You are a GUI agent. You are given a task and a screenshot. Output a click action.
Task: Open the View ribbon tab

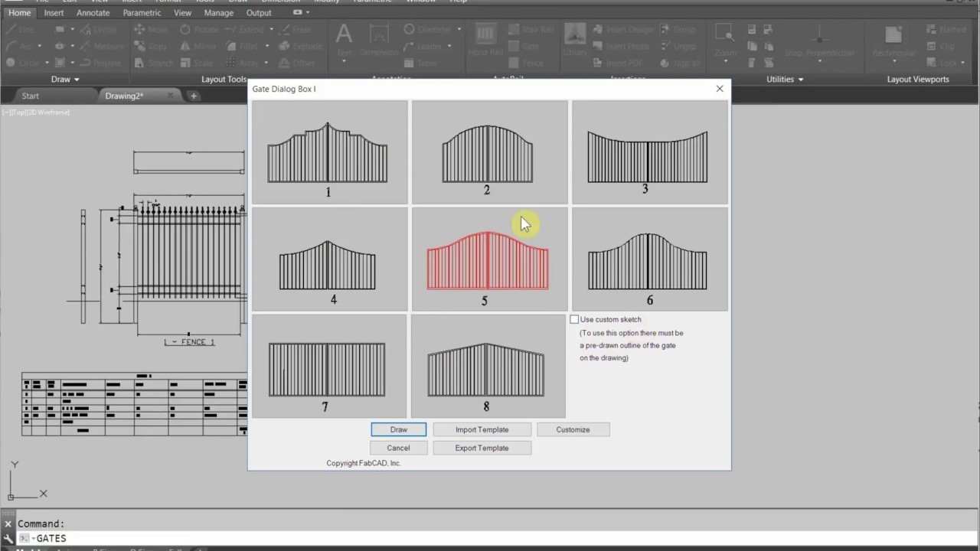point(182,12)
